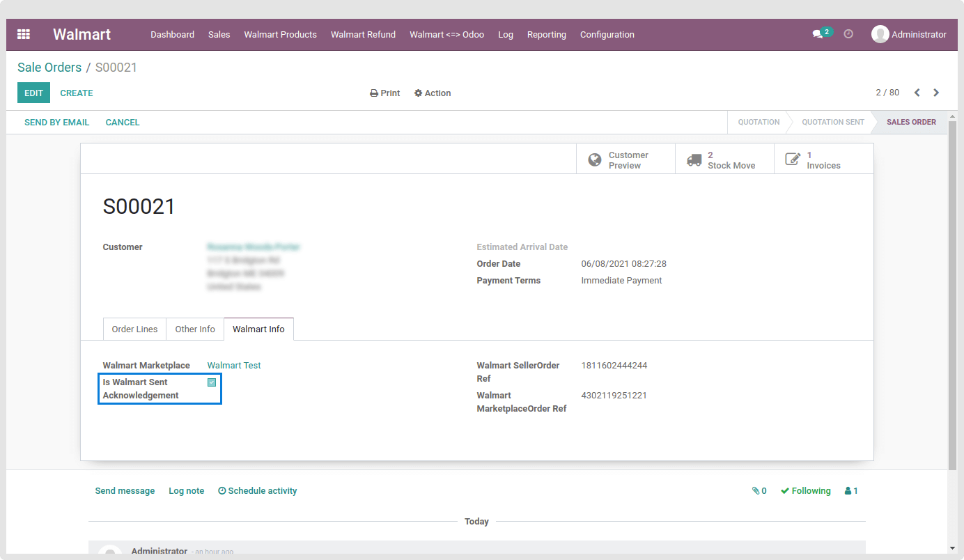Click SEND BY EMAIL button
The height and width of the screenshot is (560, 964).
[x=56, y=122]
